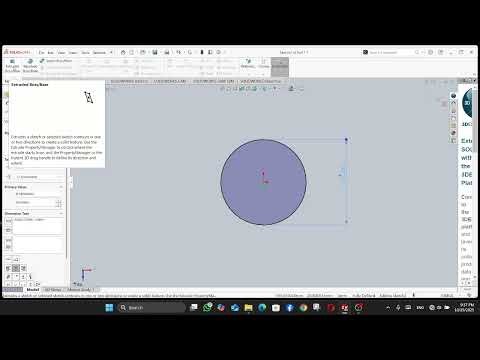Select the Swept Boss/Base ribbon tool
This screenshot has width=480, height=360.
pos(56,61)
